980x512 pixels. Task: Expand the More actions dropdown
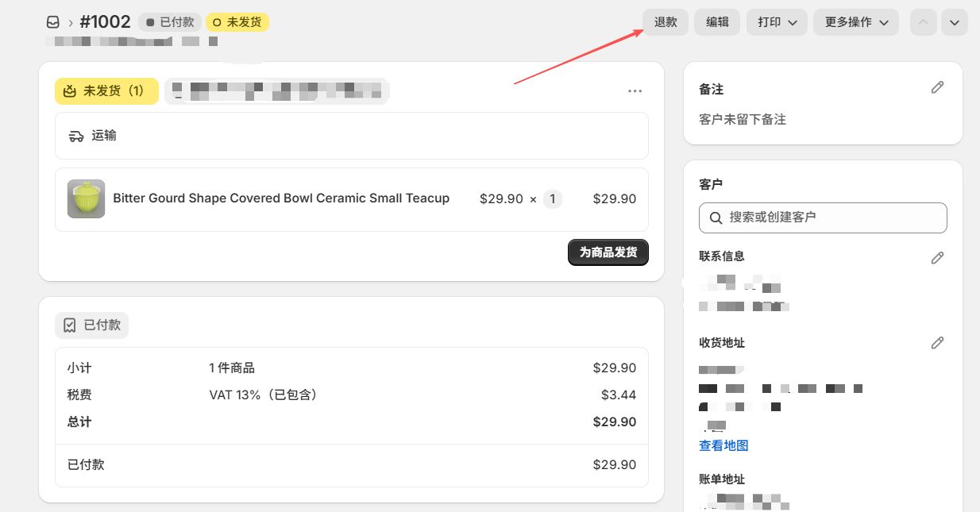point(856,22)
